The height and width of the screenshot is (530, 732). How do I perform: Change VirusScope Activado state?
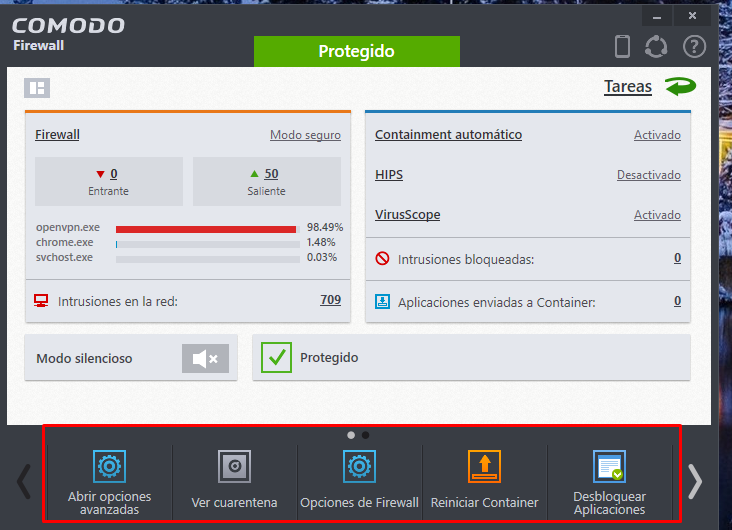click(x=657, y=215)
